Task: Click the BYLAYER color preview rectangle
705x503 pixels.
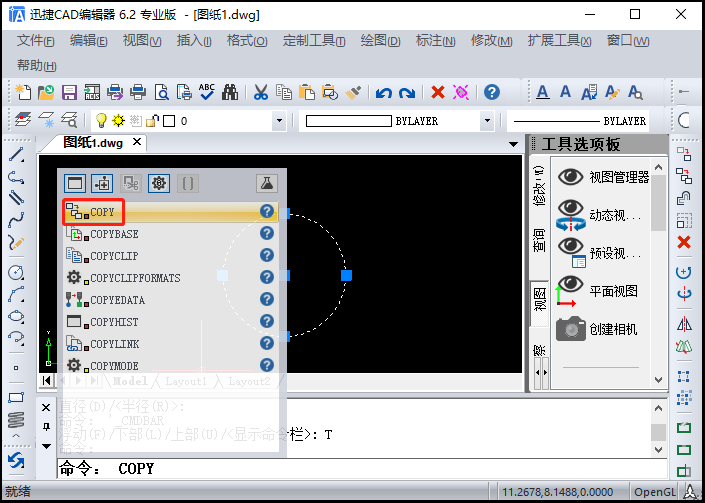Action: pyautogui.click(x=348, y=121)
